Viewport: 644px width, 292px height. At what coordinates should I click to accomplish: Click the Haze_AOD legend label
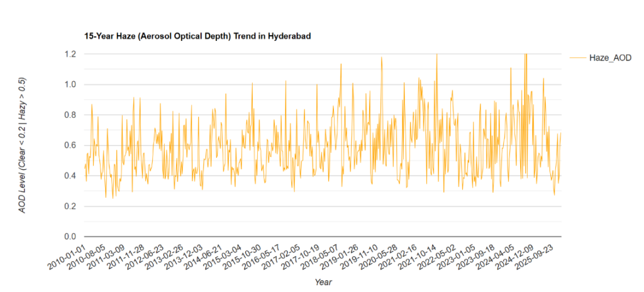coord(609,58)
